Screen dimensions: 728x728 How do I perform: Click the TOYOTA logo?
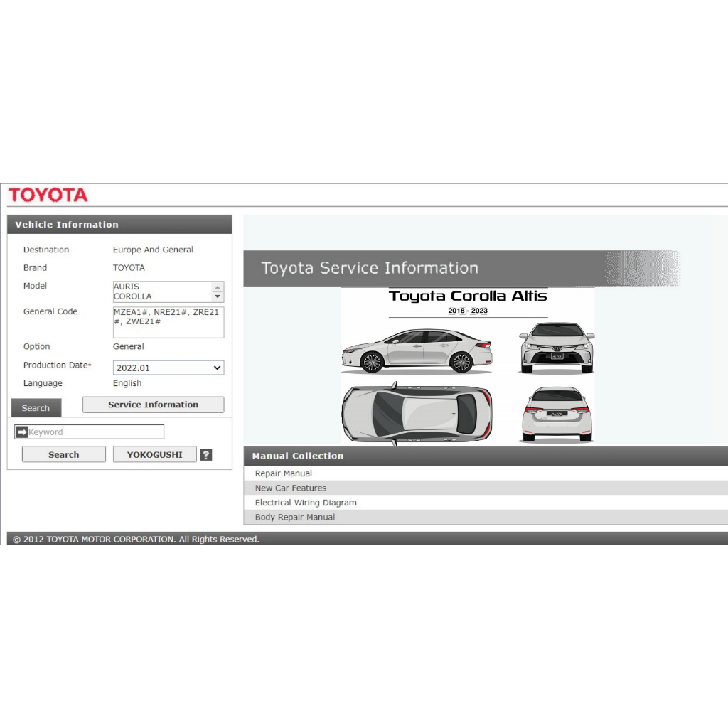tap(48, 195)
